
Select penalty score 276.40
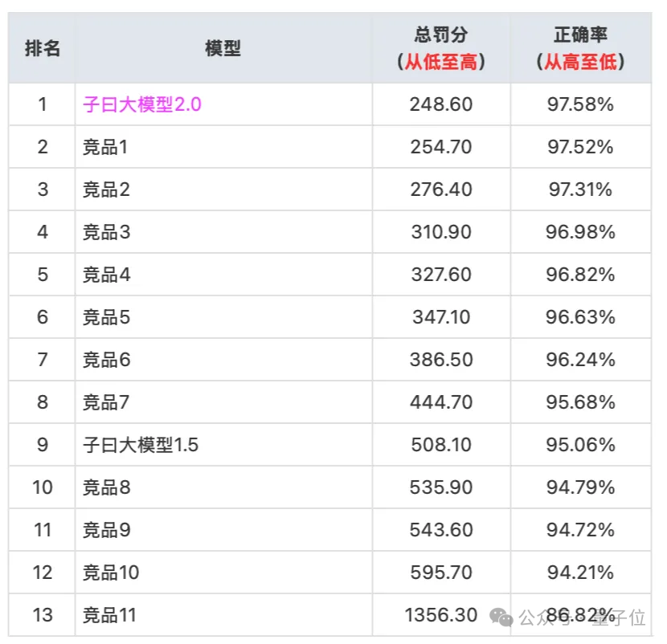point(441,190)
